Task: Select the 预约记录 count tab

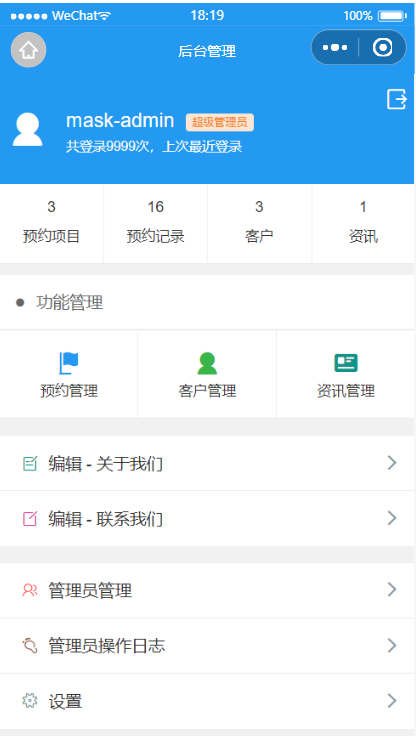Action: coord(155,223)
